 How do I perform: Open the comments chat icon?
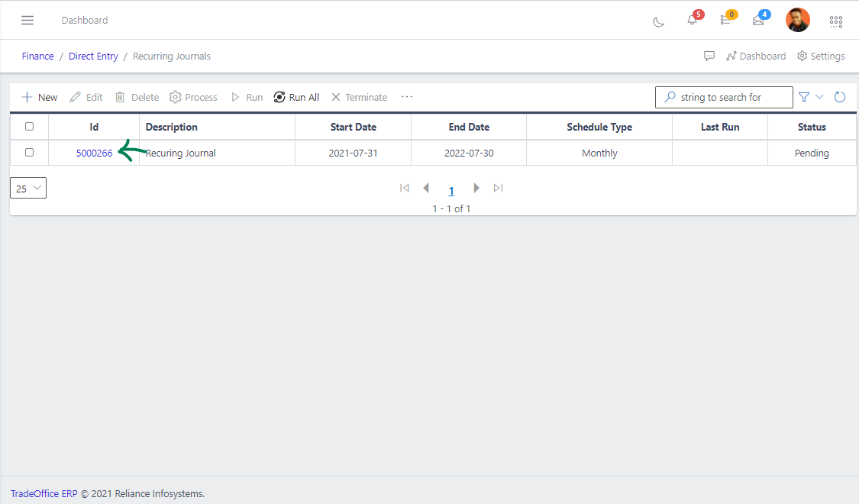click(709, 56)
